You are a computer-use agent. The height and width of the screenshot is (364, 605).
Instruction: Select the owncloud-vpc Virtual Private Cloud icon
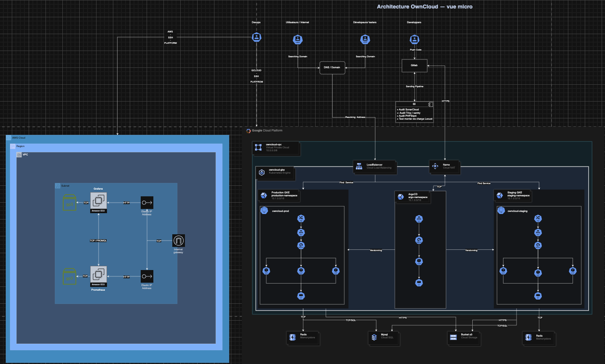tap(258, 147)
